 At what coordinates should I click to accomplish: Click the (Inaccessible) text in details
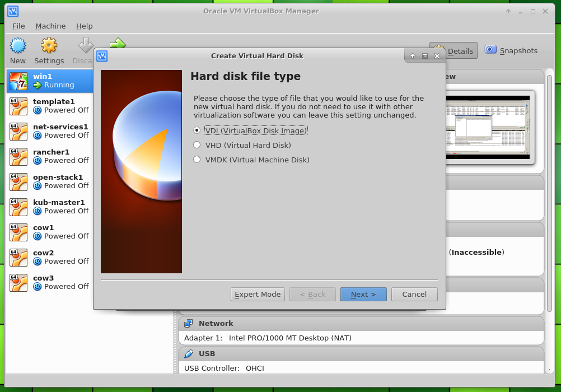[476, 253]
